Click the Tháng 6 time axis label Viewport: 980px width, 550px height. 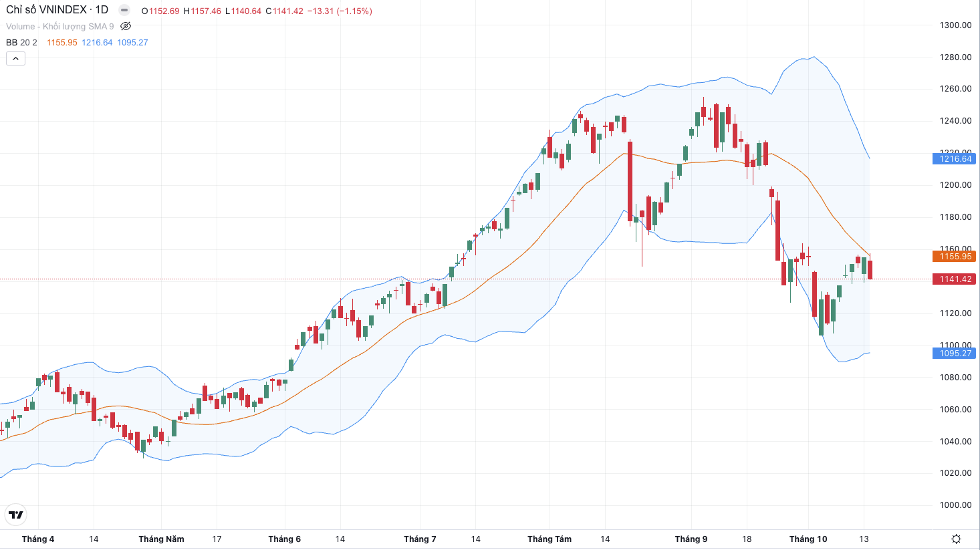(285, 539)
